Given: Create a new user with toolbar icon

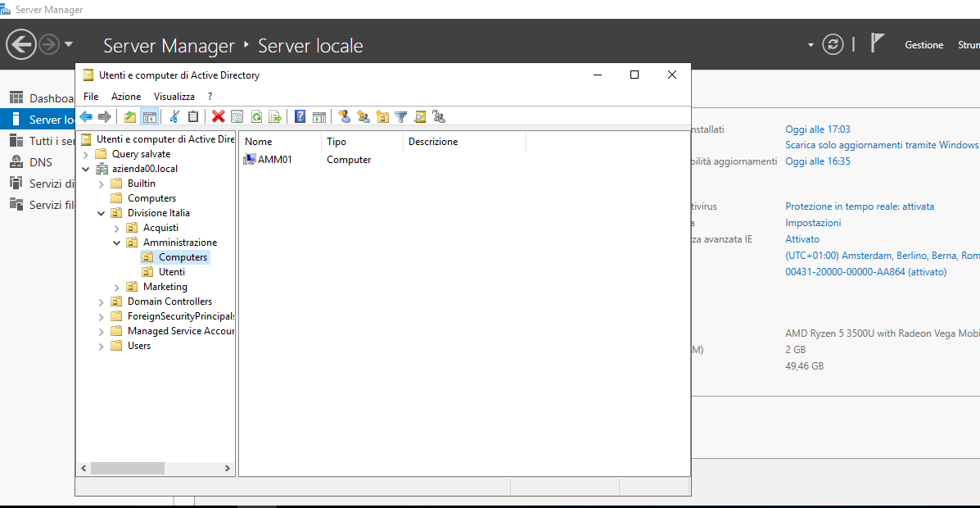Looking at the screenshot, I should coord(344,116).
